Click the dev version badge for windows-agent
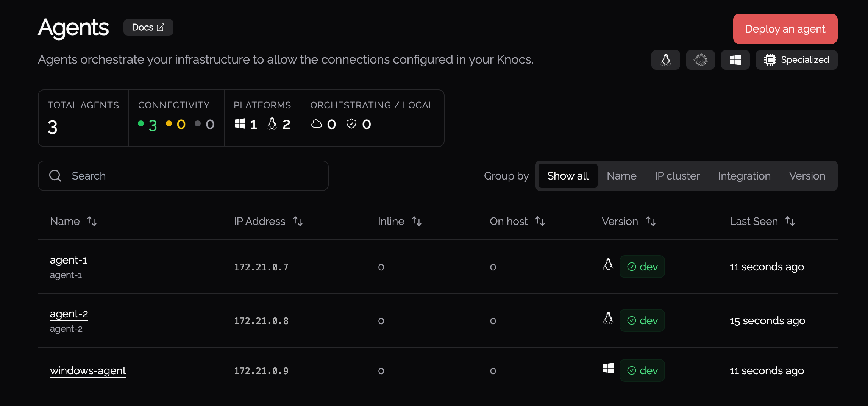Viewport: 868px width, 406px height. pyautogui.click(x=642, y=370)
